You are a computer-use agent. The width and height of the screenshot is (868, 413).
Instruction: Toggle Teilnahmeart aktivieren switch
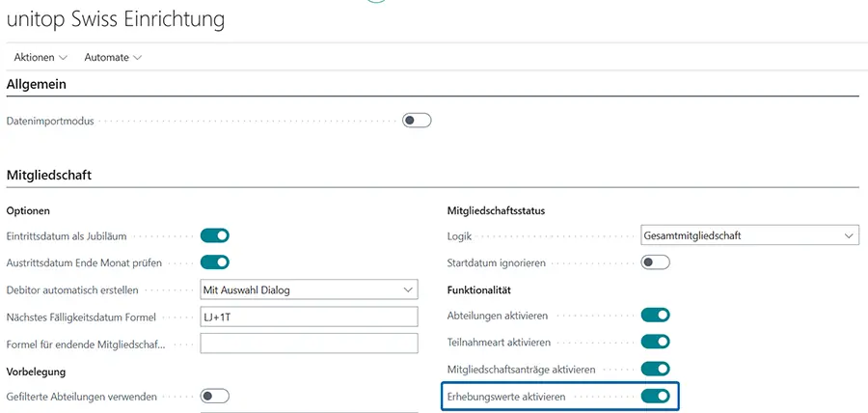click(x=656, y=343)
